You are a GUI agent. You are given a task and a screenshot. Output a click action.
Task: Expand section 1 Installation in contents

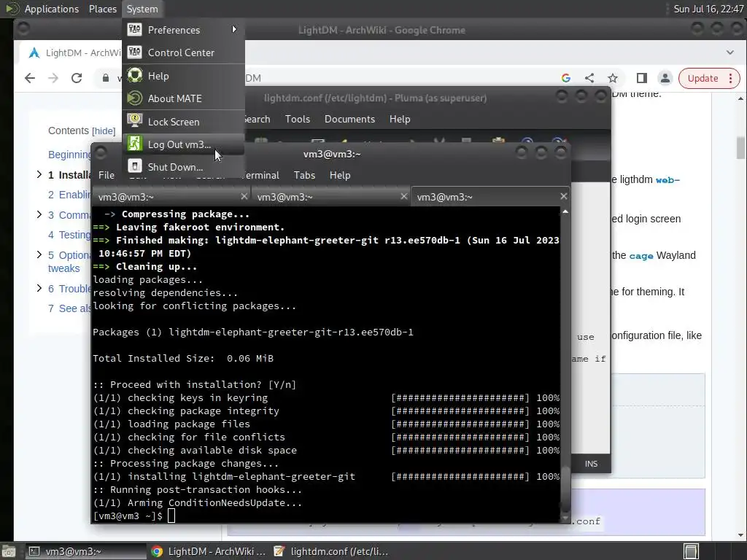click(39, 175)
